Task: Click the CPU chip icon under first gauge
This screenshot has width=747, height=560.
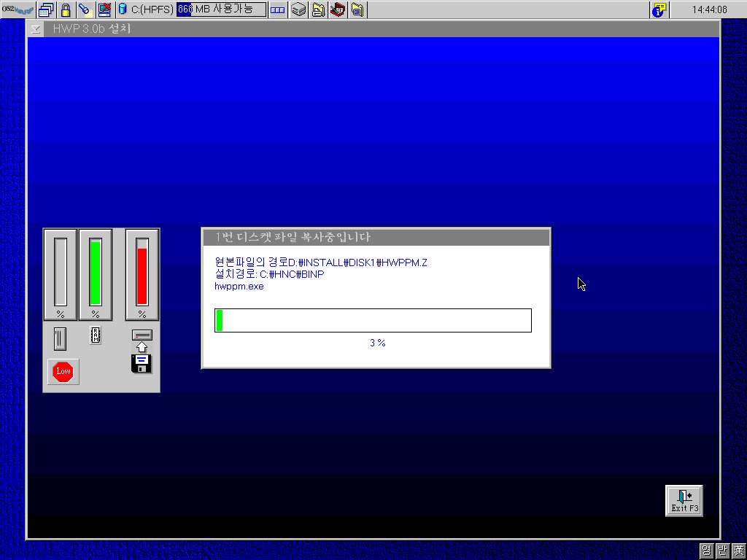Action: tap(60, 338)
